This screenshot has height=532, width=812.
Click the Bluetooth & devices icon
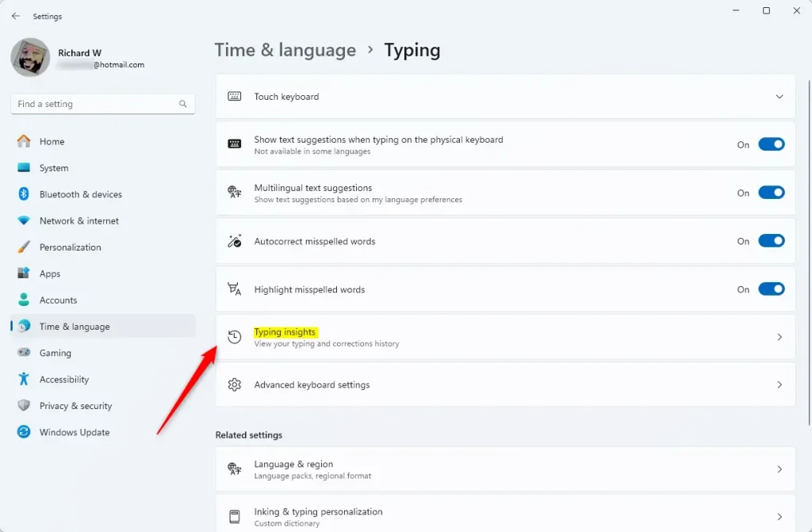(24, 194)
